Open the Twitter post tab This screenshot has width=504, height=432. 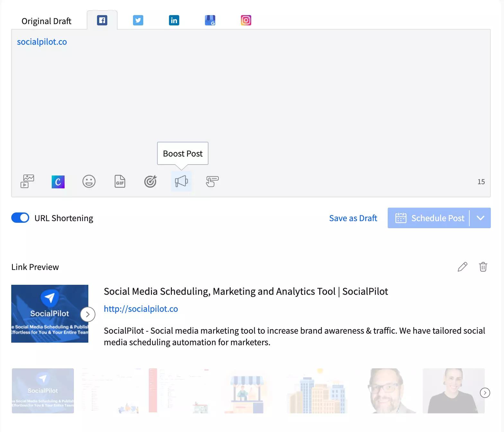pyautogui.click(x=138, y=20)
